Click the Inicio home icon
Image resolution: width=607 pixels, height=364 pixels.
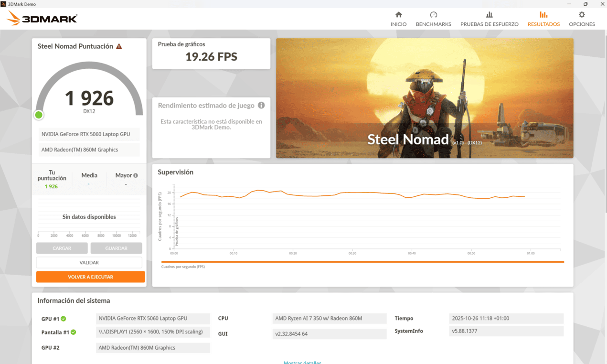[398, 15]
